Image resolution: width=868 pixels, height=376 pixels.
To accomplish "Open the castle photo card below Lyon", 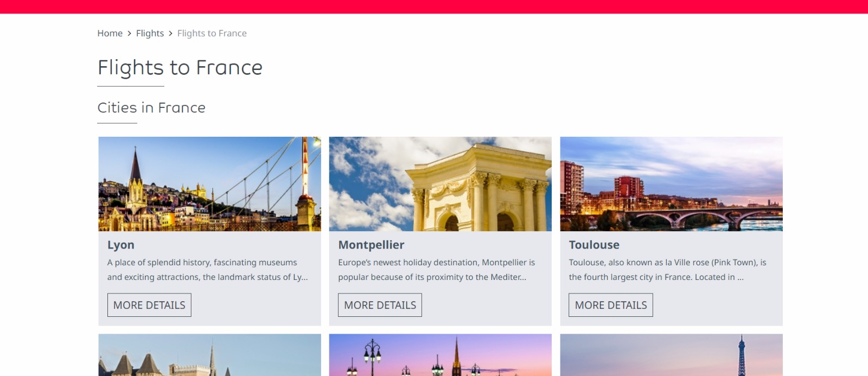I will [x=210, y=355].
